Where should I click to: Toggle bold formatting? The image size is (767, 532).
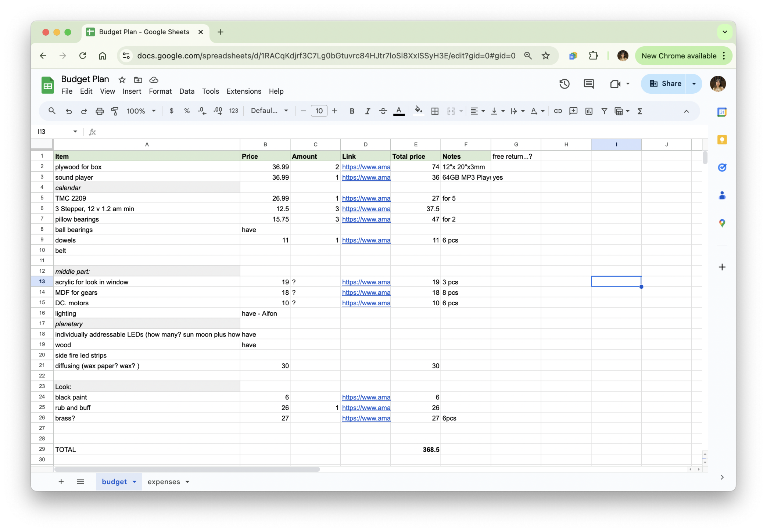click(352, 111)
